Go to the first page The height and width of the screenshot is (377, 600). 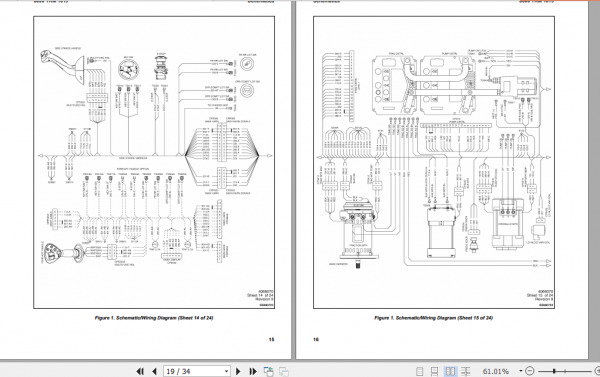pyautogui.click(x=140, y=371)
